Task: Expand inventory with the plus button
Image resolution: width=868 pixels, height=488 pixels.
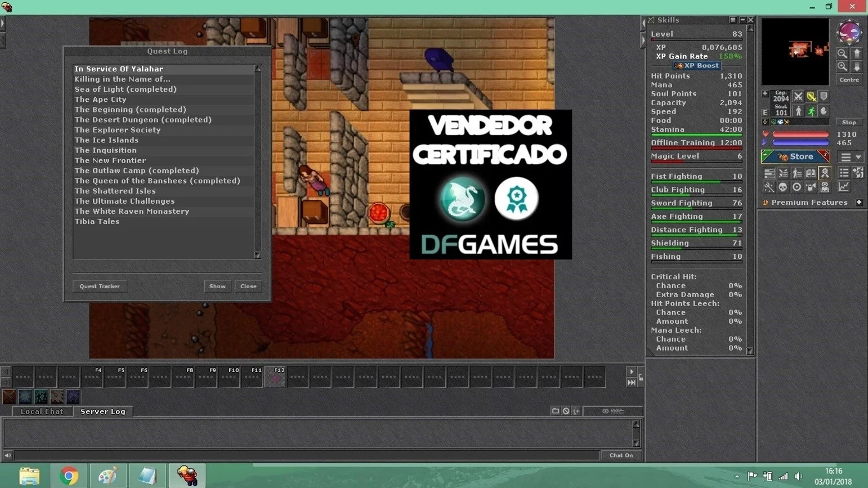Action: coord(765,94)
